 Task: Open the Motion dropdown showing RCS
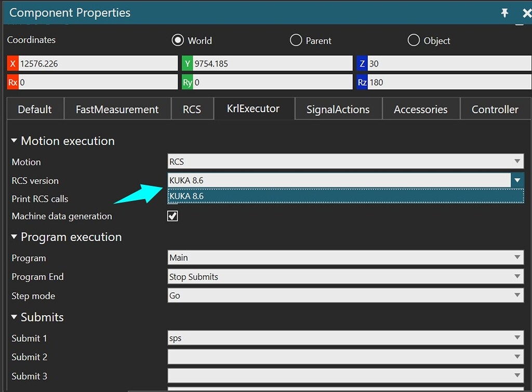click(x=517, y=161)
